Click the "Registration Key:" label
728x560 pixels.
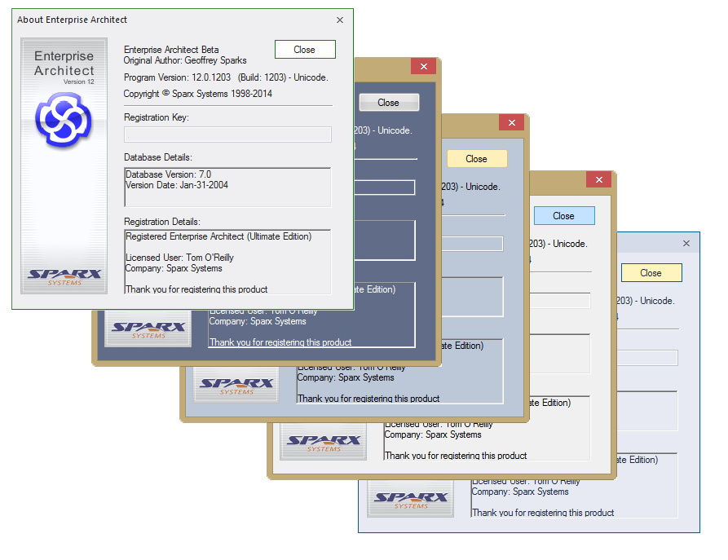tap(157, 117)
